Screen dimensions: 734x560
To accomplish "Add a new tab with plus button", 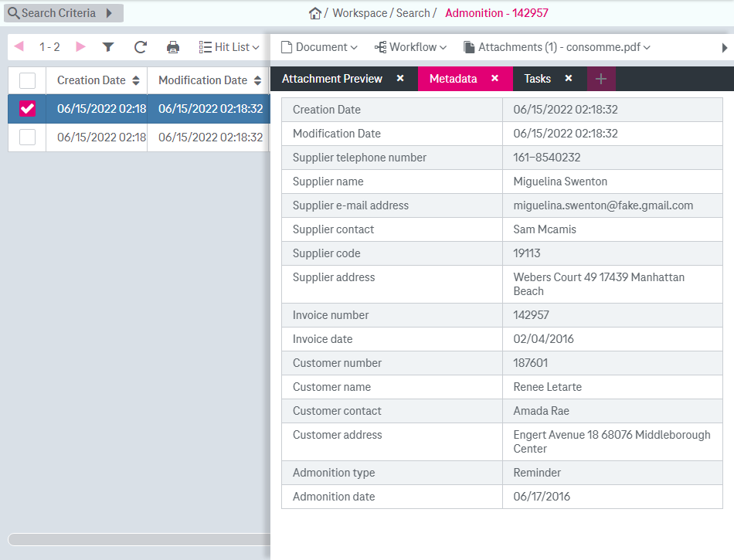I will pyautogui.click(x=601, y=79).
